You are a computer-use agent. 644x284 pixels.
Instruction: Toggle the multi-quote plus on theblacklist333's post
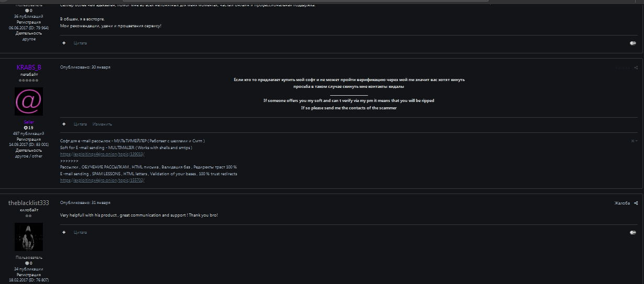point(64,232)
